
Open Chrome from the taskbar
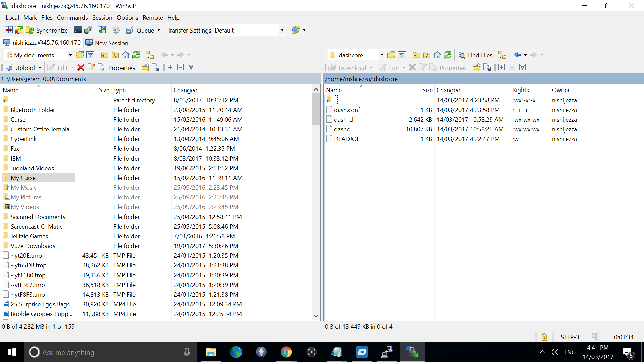(286, 352)
